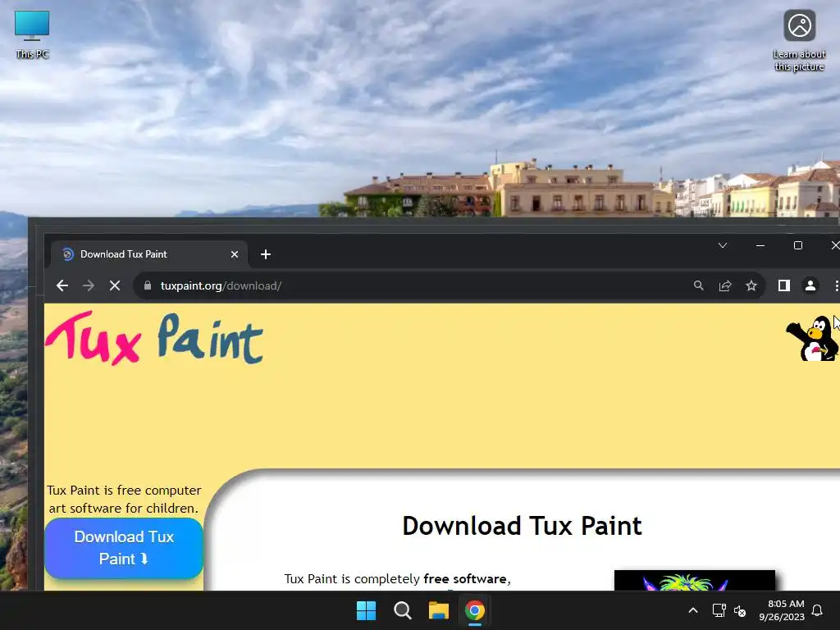
Task: Click the zoom magnifier in address bar
Action: [698, 285]
